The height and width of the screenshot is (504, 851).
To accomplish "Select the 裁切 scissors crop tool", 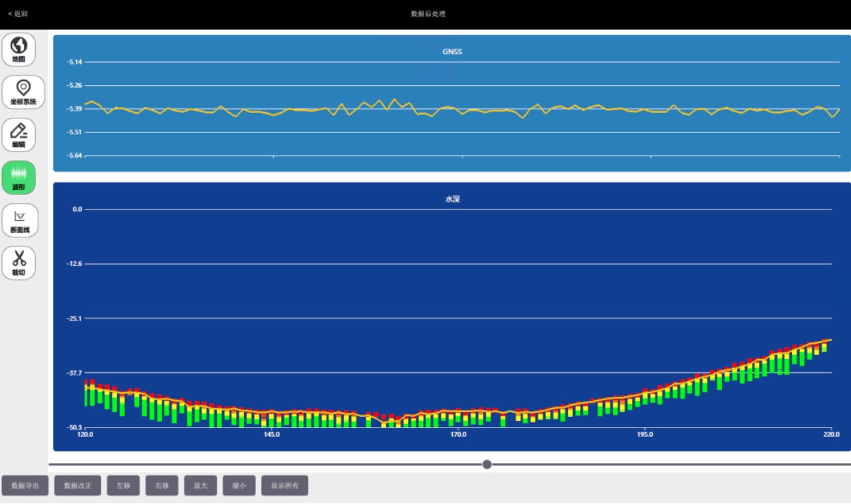I will coord(19,263).
